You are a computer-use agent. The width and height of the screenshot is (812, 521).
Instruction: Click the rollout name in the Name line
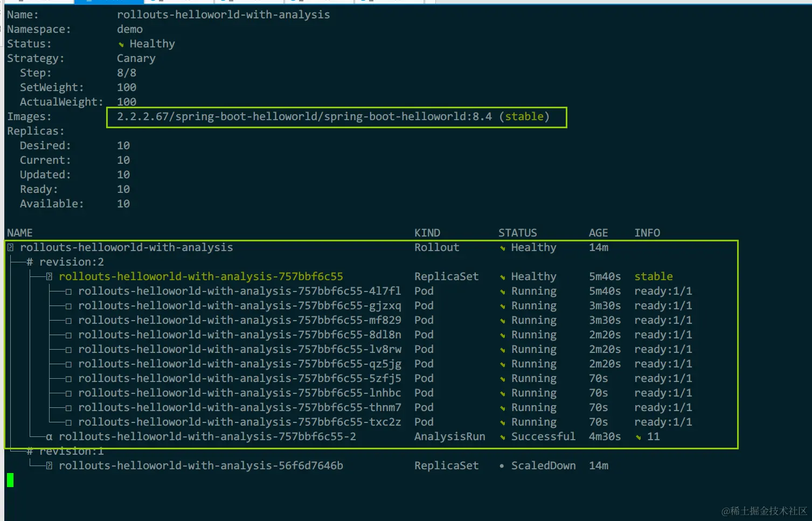tap(223, 15)
